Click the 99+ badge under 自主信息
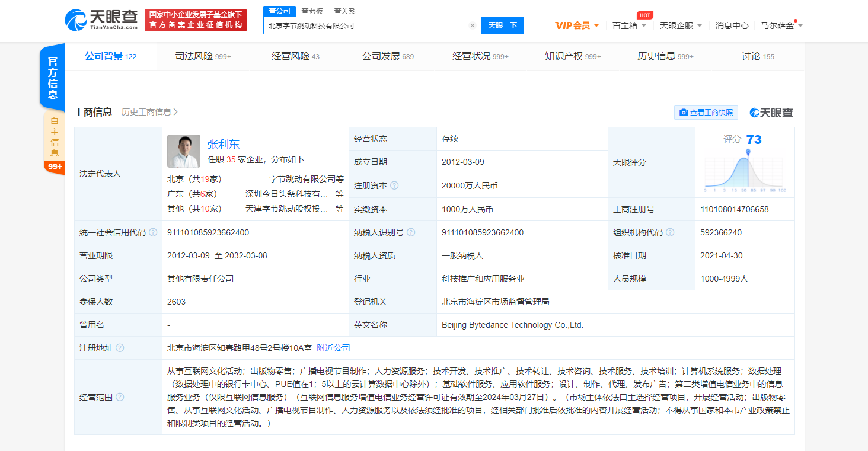 (55, 167)
